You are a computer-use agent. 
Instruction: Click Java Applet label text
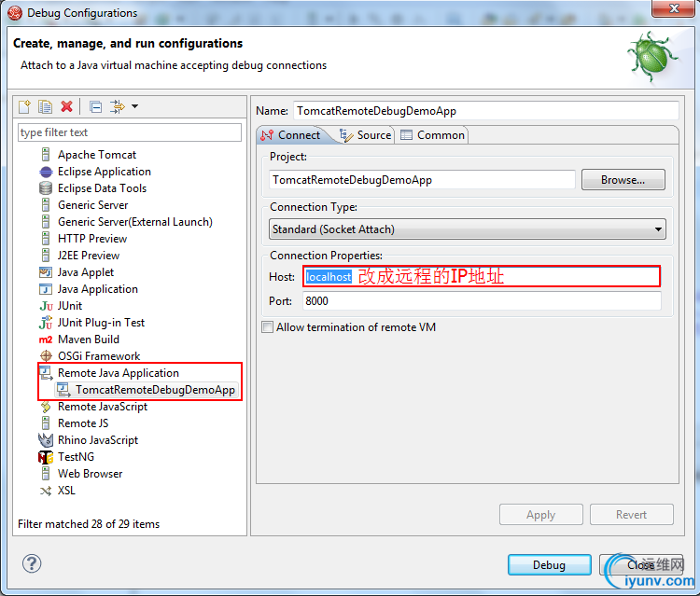click(x=85, y=272)
